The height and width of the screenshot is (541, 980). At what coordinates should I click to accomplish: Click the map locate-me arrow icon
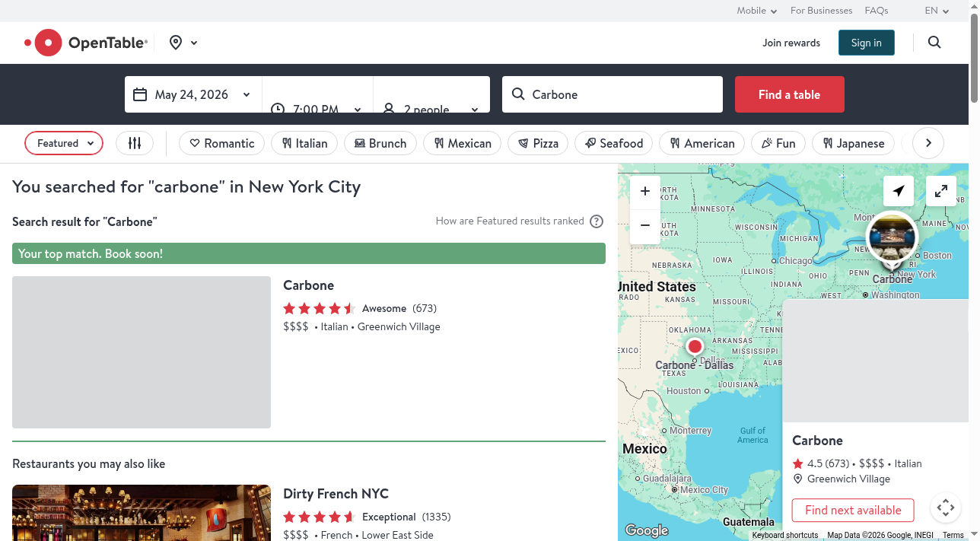point(899,191)
